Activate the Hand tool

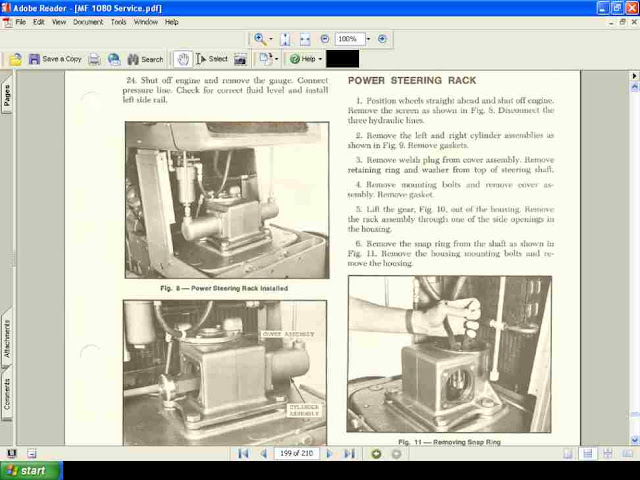tap(182, 59)
